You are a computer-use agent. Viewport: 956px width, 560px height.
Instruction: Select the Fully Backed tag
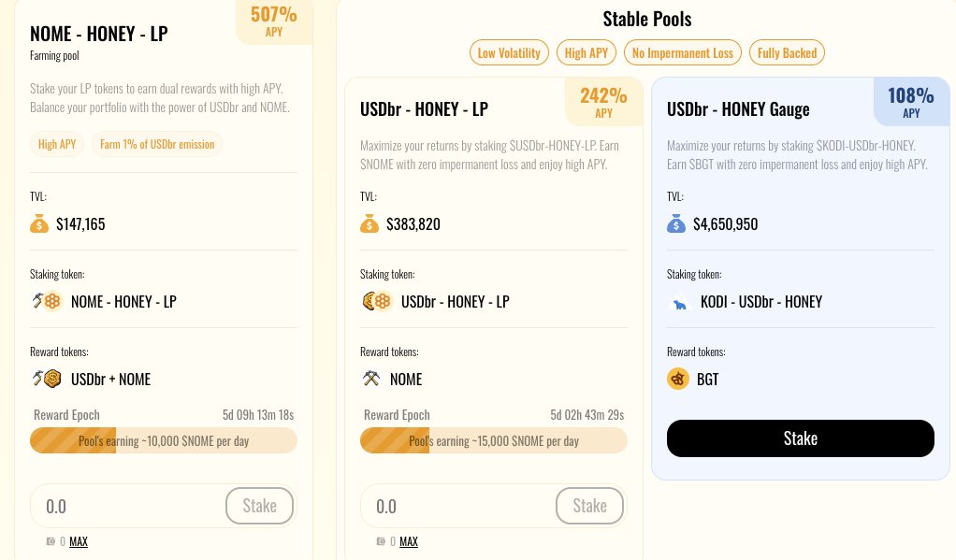pos(787,53)
